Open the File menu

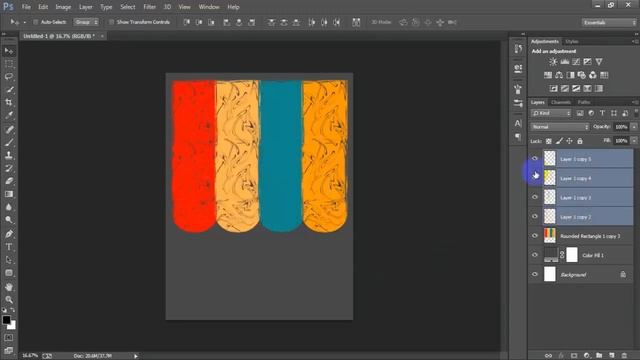[x=26, y=7]
